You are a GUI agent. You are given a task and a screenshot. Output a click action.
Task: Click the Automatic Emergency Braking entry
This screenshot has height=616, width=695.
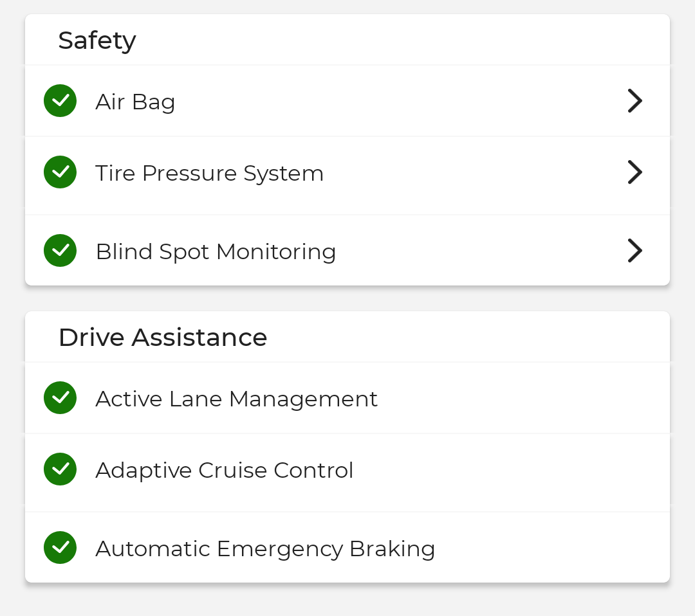tap(265, 548)
